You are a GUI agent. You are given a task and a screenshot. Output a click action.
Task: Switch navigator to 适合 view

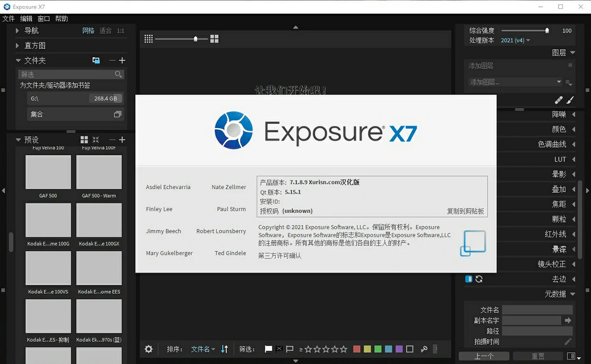click(x=105, y=30)
